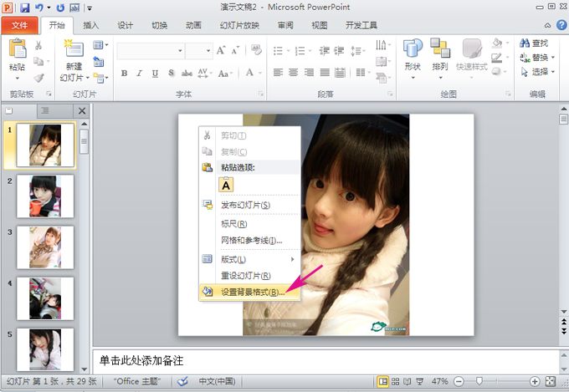Screen dimensions: 569x392
Task: Click the Find binoculars icon
Action: (x=523, y=43)
